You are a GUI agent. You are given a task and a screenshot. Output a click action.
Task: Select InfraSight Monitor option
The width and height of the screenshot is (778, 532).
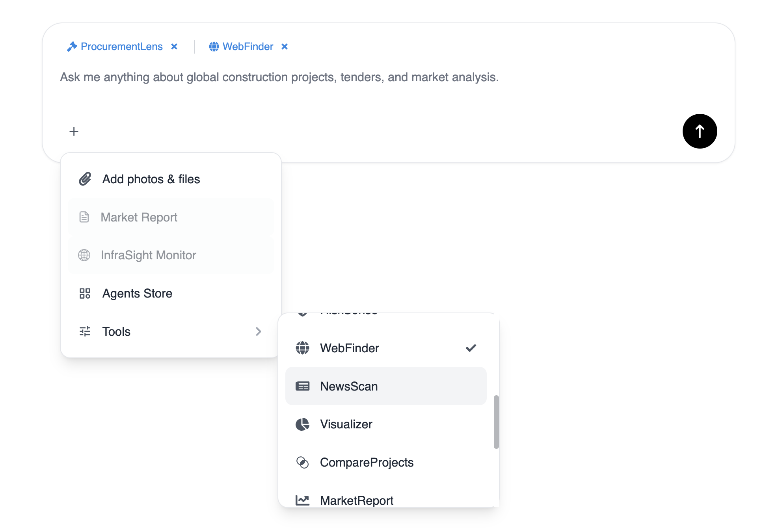tap(171, 255)
